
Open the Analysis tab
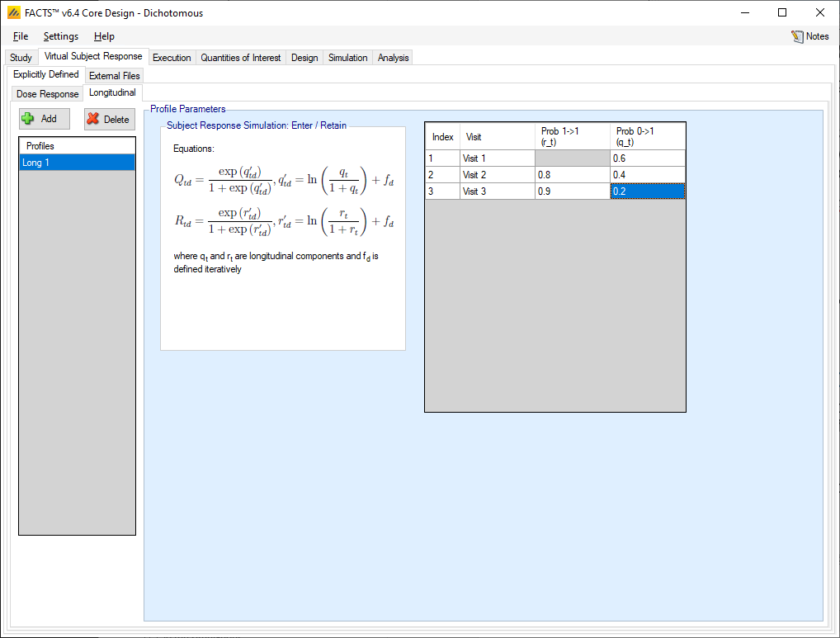coord(393,58)
